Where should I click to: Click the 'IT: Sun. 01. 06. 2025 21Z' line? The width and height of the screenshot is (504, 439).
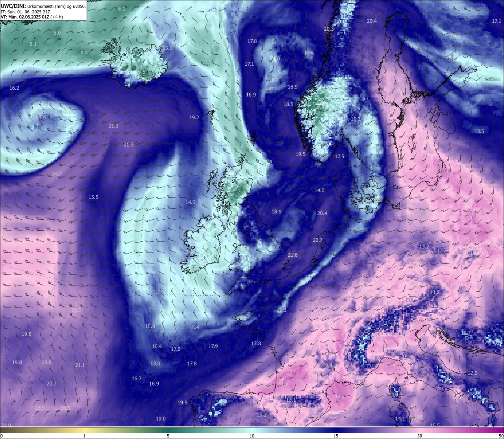pos(25,12)
